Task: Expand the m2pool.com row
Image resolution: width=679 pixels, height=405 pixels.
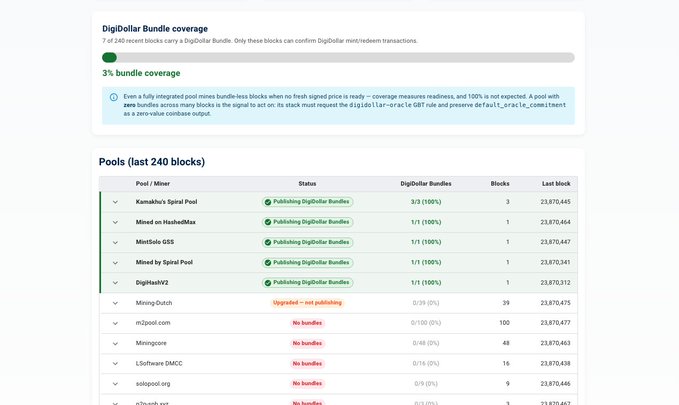Action: click(115, 323)
